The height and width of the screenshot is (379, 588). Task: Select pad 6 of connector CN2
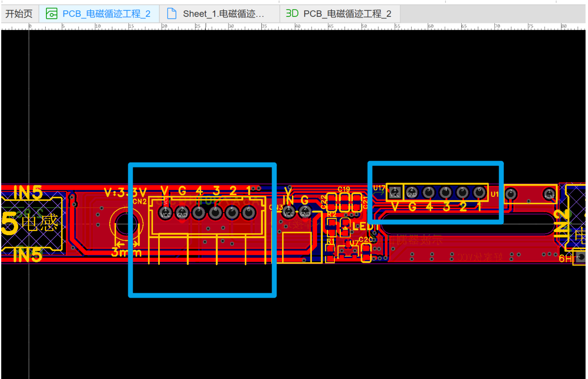click(249, 213)
